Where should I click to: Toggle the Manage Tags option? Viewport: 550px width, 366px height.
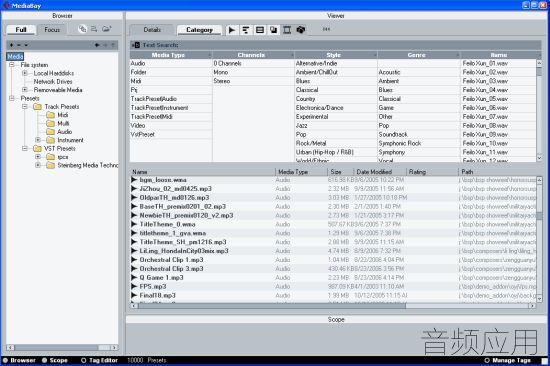click(x=508, y=360)
